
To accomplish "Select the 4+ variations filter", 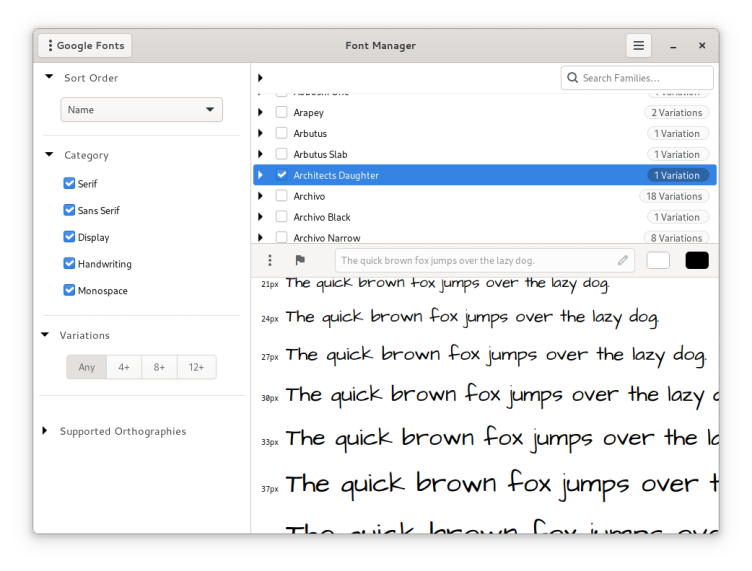I will 124,367.
